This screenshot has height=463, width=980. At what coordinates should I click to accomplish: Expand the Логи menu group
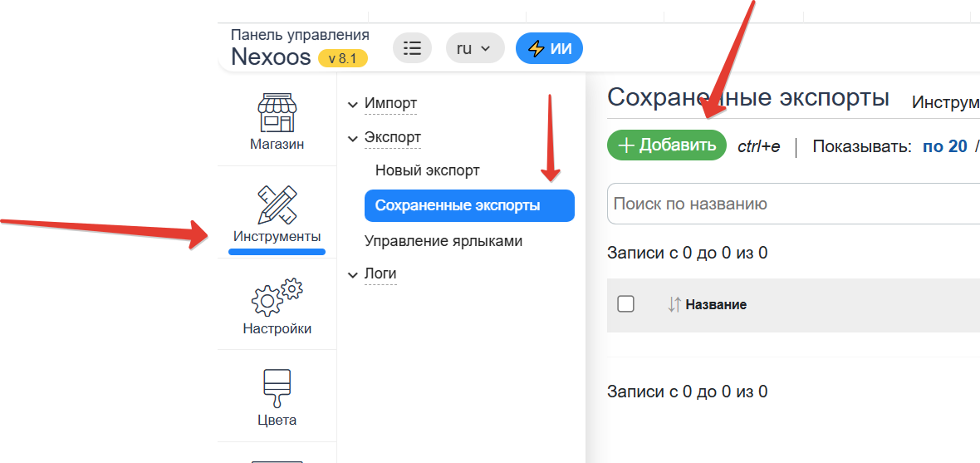(x=380, y=273)
